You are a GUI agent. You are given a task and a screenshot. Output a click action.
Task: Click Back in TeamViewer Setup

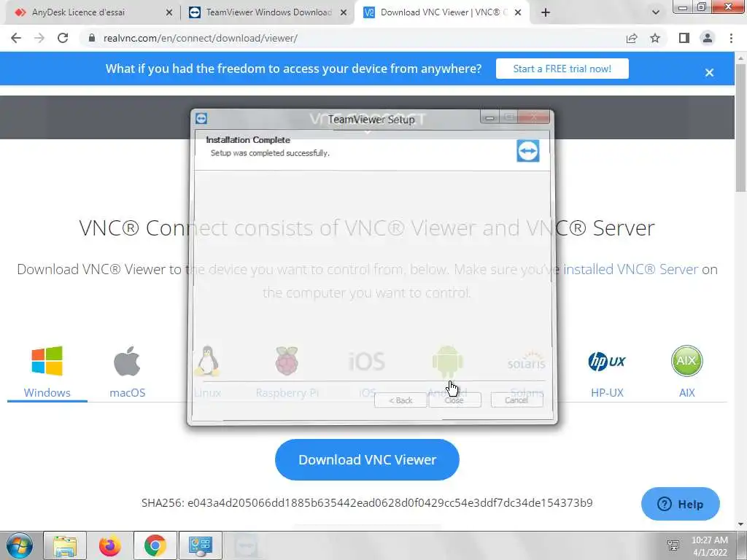click(x=400, y=400)
